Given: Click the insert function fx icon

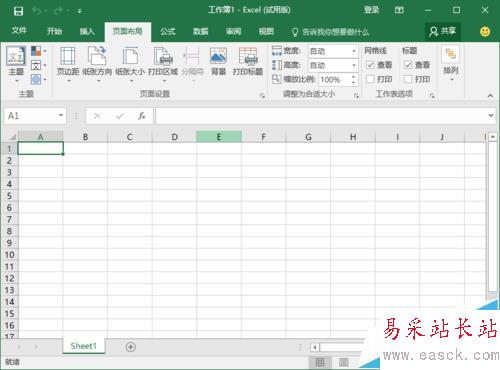Looking at the screenshot, I should pos(142,116).
